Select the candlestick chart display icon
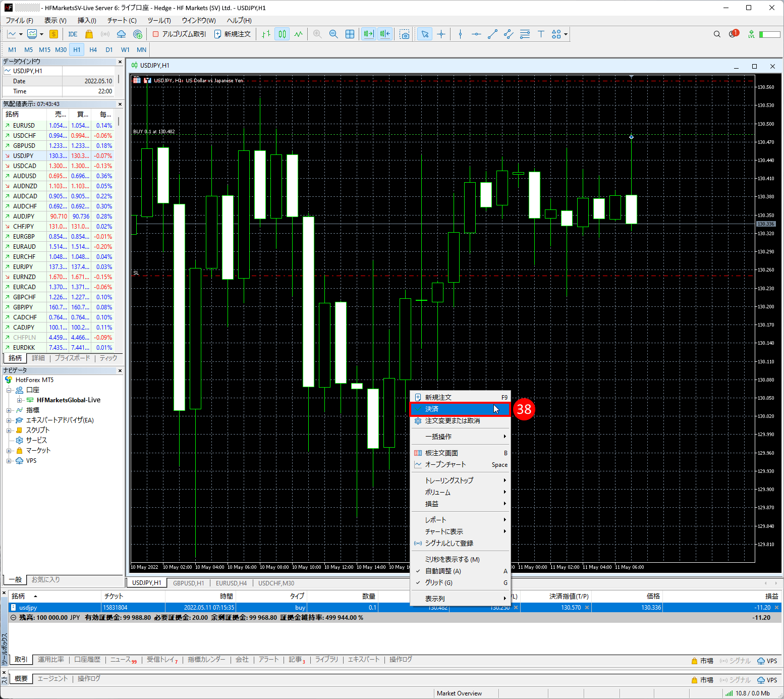This screenshot has height=699, width=784. [x=282, y=34]
